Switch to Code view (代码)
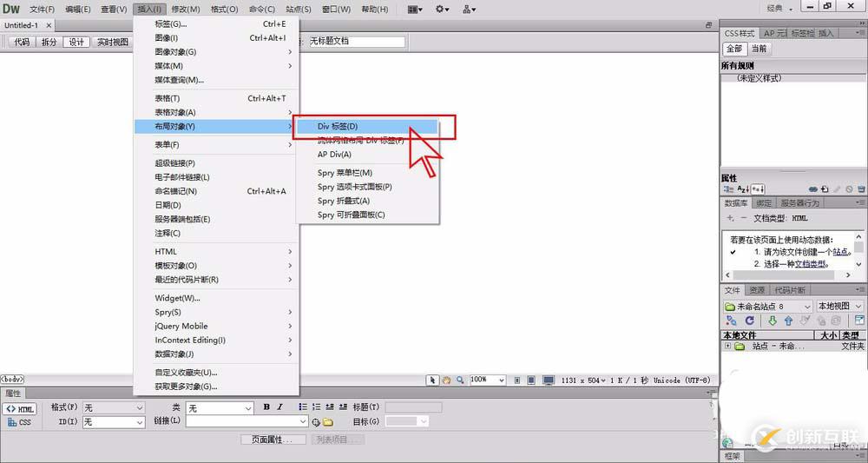Screen dimensions: 868x463 23,42
